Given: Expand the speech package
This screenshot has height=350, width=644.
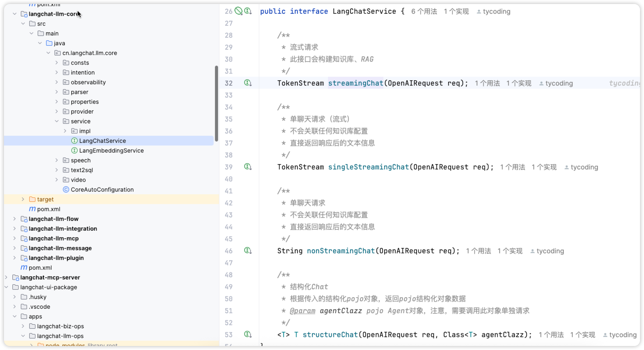Looking at the screenshot, I should point(56,160).
